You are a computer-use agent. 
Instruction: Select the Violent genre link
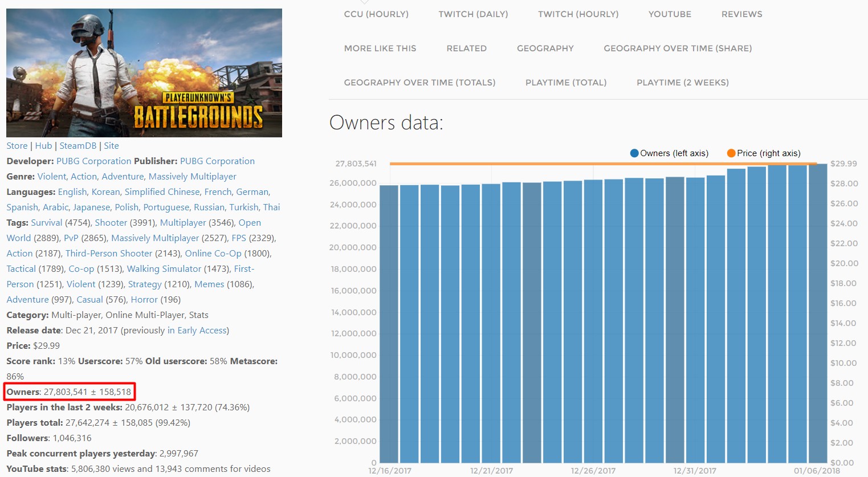coord(52,177)
